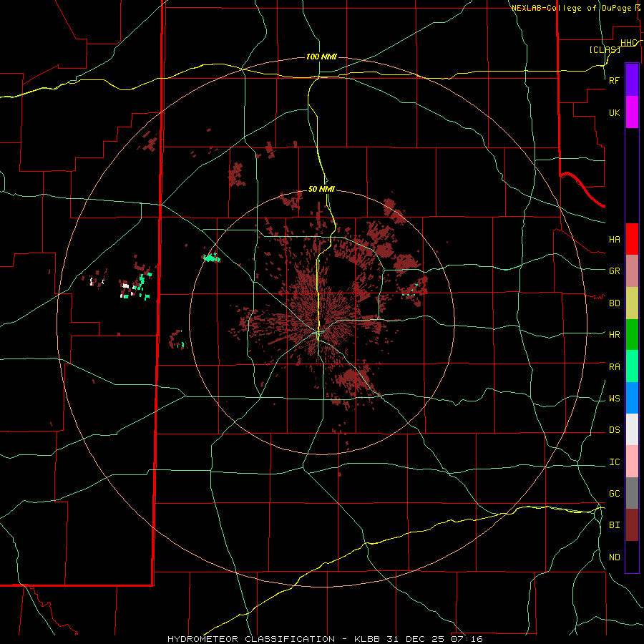Click the 50 NMI range ring label

click(321, 189)
